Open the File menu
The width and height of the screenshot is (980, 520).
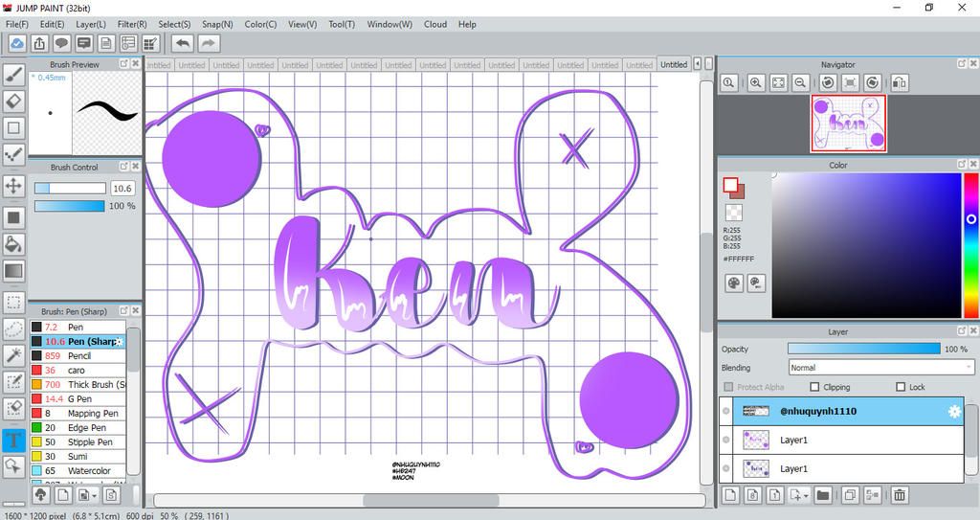point(17,24)
